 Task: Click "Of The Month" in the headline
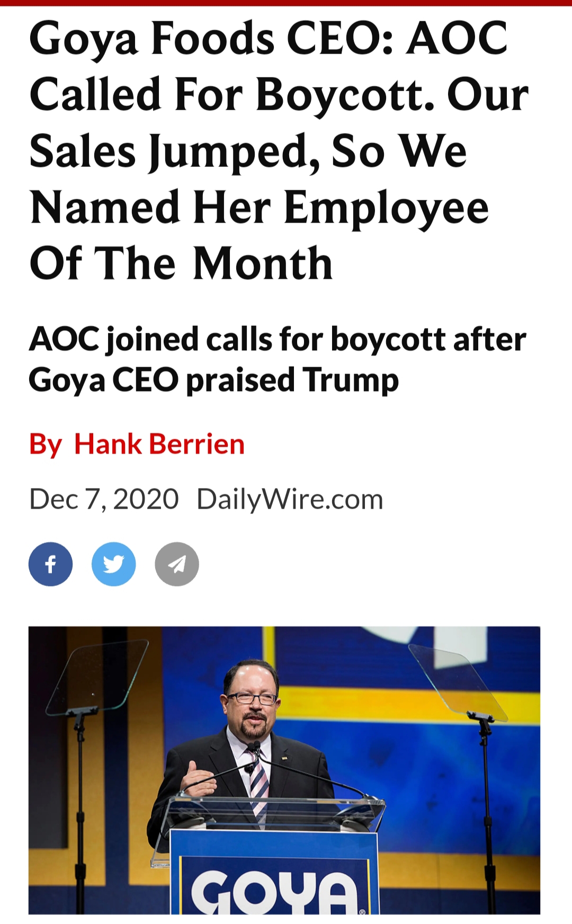pos(181,264)
